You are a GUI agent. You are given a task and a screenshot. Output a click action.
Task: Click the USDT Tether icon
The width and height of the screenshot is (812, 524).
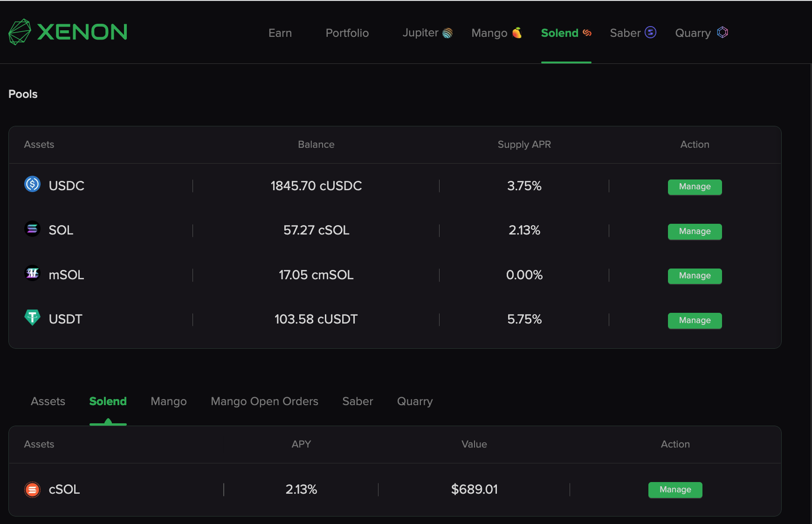tap(32, 317)
